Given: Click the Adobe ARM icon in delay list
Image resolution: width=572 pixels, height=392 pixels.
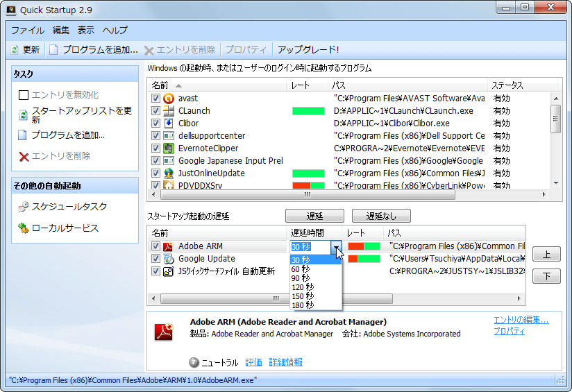Looking at the screenshot, I should click(x=168, y=246).
